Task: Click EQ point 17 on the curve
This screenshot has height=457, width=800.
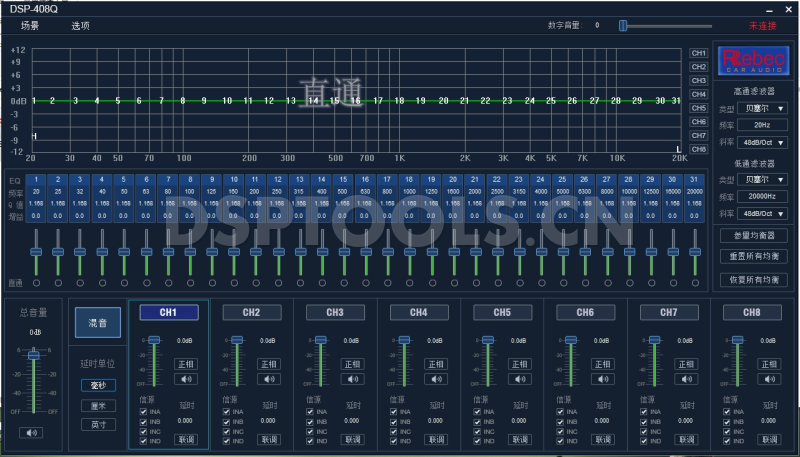Action: pyautogui.click(x=378, y=101)
